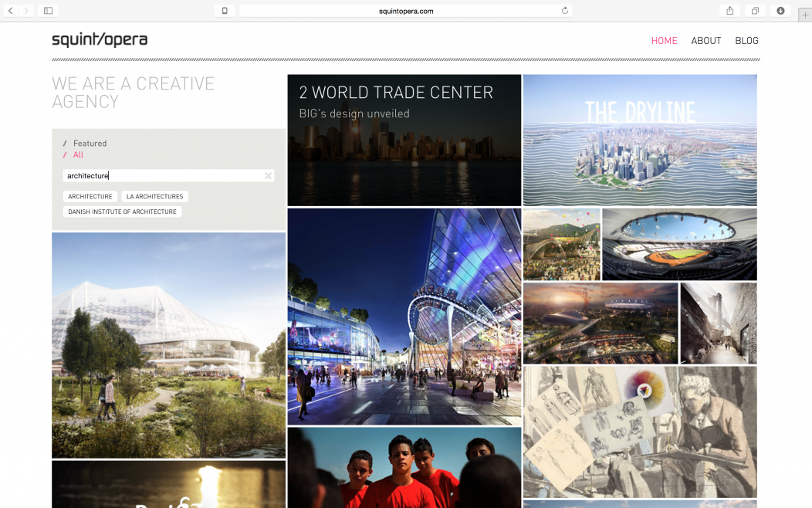Screen dimensions: 812x508
Task: Choose the DANISH INSTITUTE OF ARCHITECTURE tag
Action: click(x=122, y=212)
